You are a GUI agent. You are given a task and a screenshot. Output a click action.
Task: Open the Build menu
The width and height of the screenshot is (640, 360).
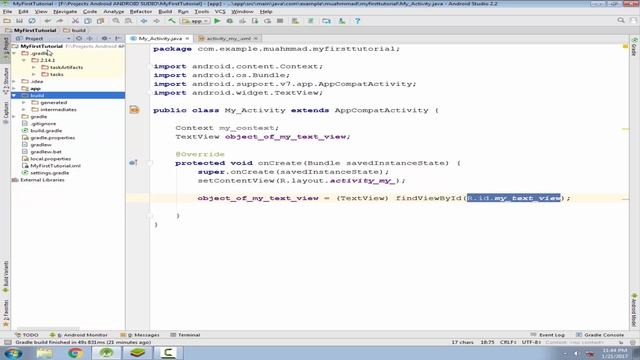coord(165,11)
